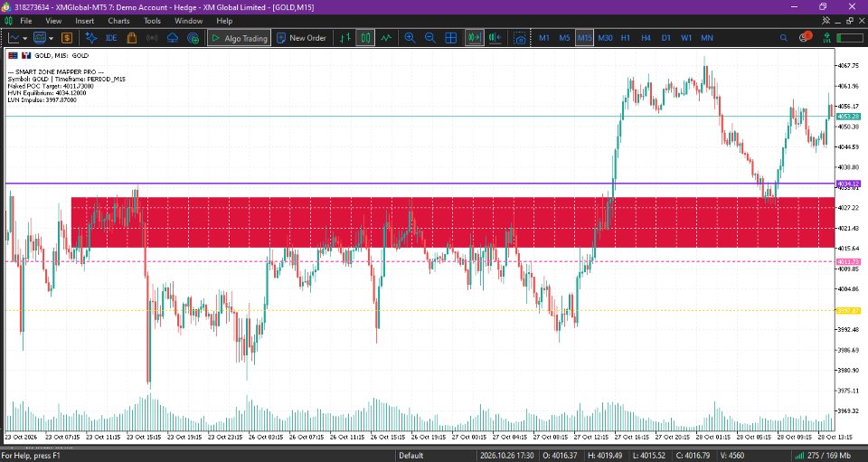
Task: Click the purple 4034.12 HVN price label
Action: click(x=847, y=184)
